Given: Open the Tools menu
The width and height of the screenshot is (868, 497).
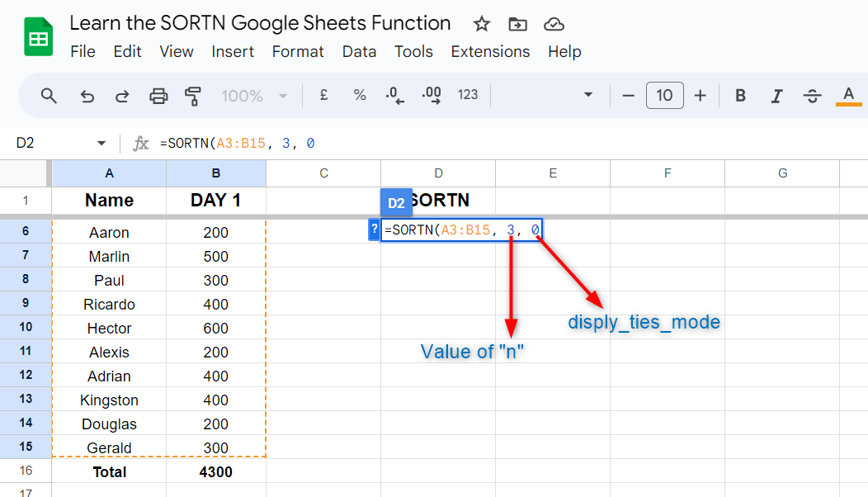Looking at the screenshot, I should coord(413,51).
